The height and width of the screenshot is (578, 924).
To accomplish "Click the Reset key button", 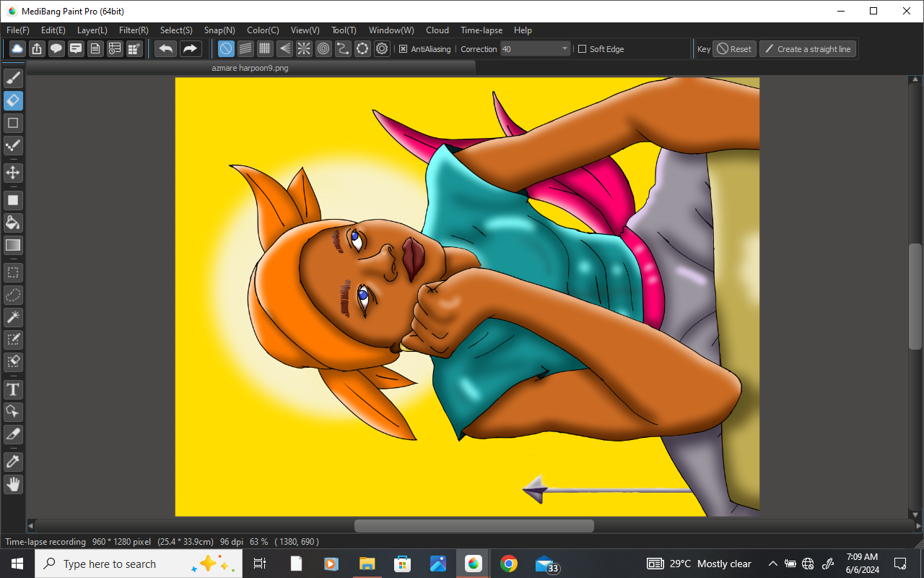I will click(x=735, y=49).
